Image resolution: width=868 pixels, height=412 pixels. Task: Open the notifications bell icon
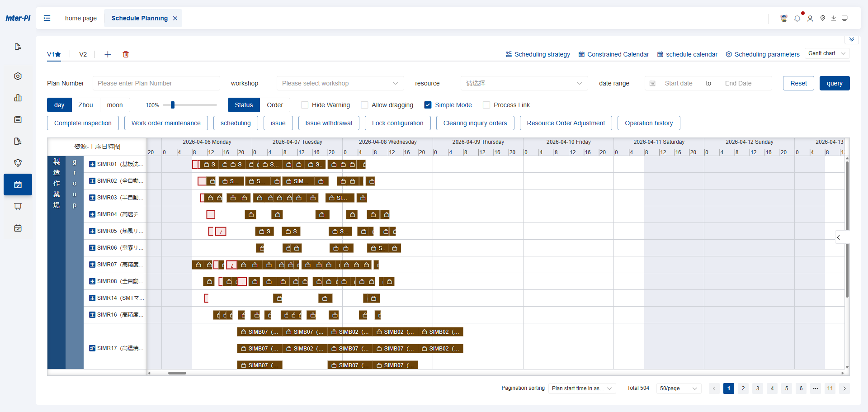[x=797, y=19]
